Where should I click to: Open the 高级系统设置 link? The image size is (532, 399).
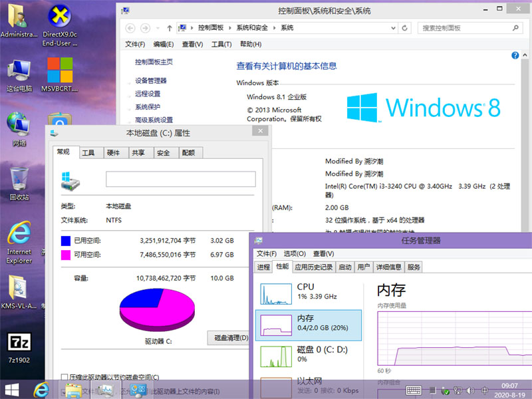pos(154,120)
